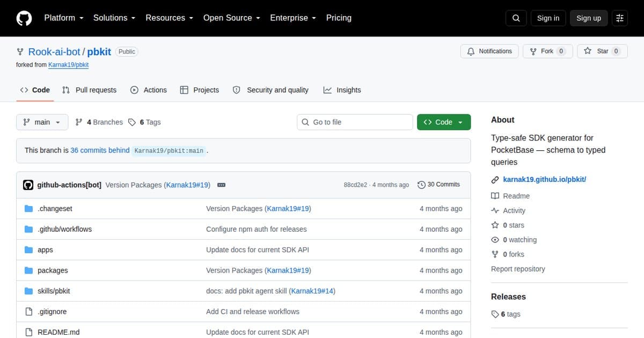
Task: Expand the Platform menu
Action: [x=64, y=18]
